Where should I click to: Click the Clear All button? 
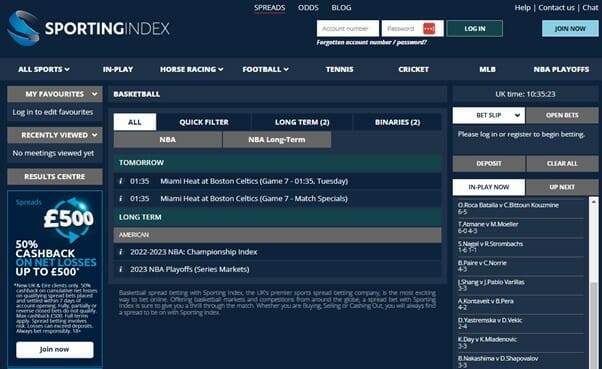562,164
